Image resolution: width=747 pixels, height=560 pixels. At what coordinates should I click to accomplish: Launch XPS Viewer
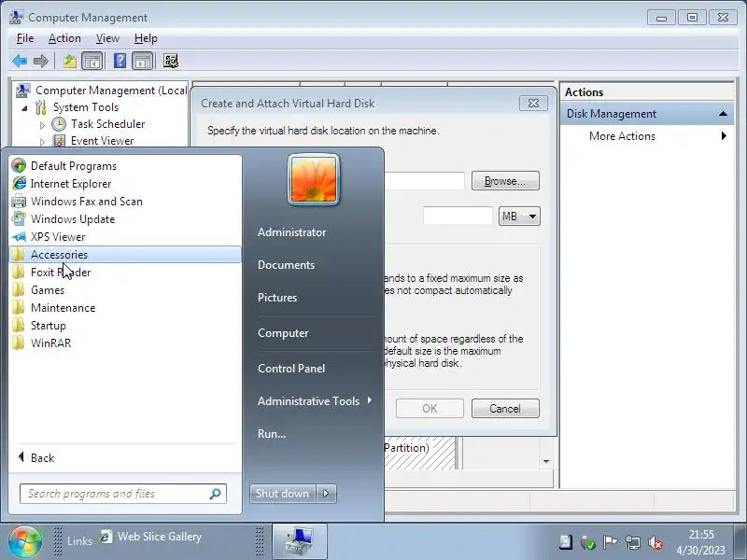coord(125,237)
